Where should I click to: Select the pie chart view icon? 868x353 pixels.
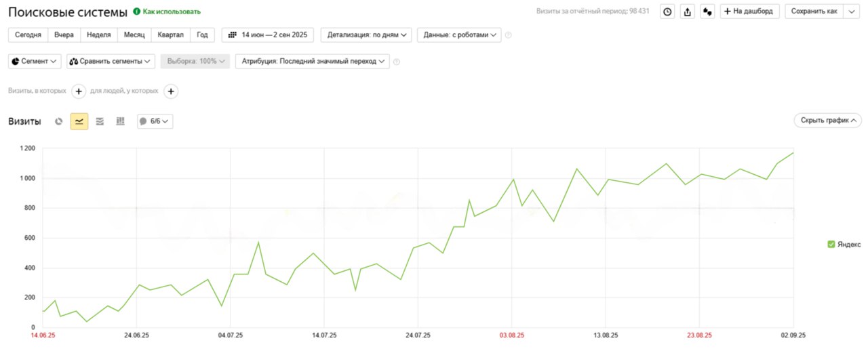(59, 121)
